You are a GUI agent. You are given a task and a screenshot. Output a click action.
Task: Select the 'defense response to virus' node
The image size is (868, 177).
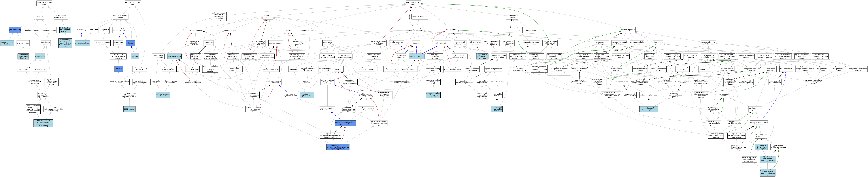pos(163,95)
